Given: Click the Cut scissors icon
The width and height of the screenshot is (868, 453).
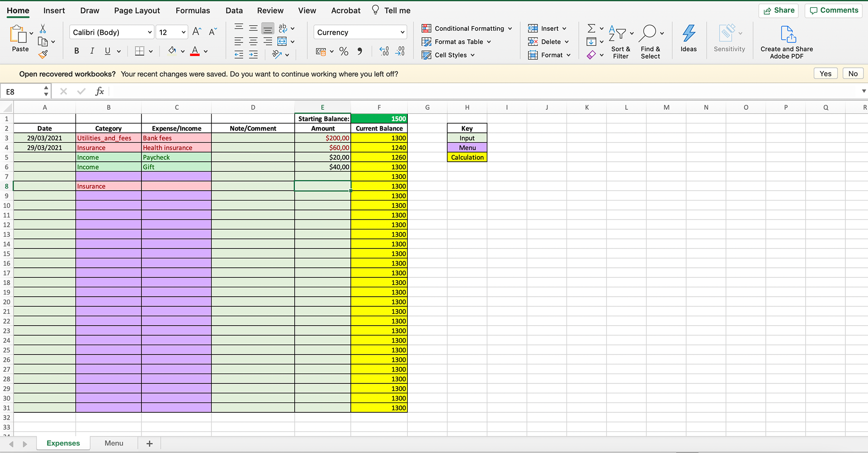Looking at the screenshot, I should click(x=43, y=29).
